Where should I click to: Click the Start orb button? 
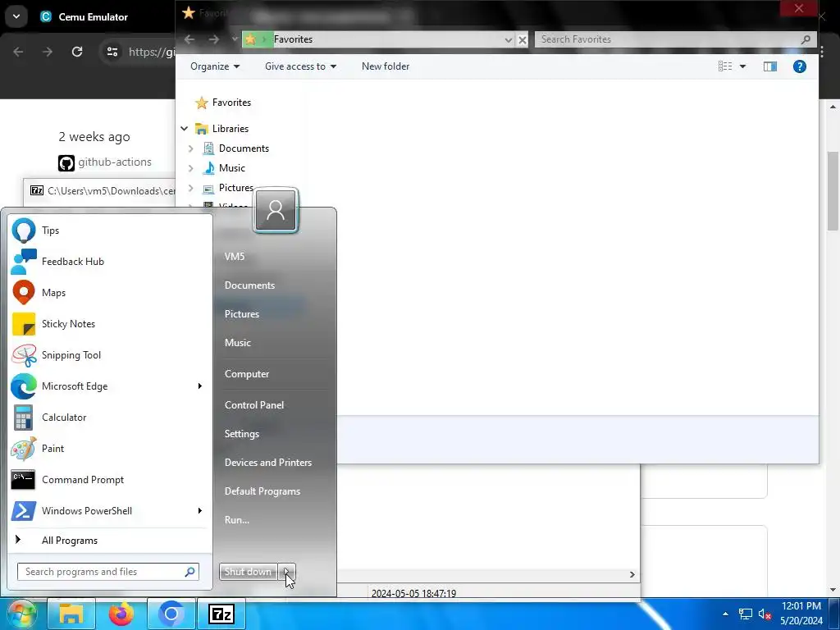tap(21, 614)
